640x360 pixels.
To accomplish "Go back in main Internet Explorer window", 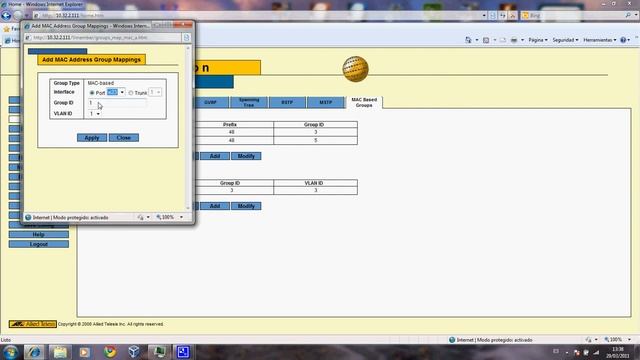I will point(6,16).
